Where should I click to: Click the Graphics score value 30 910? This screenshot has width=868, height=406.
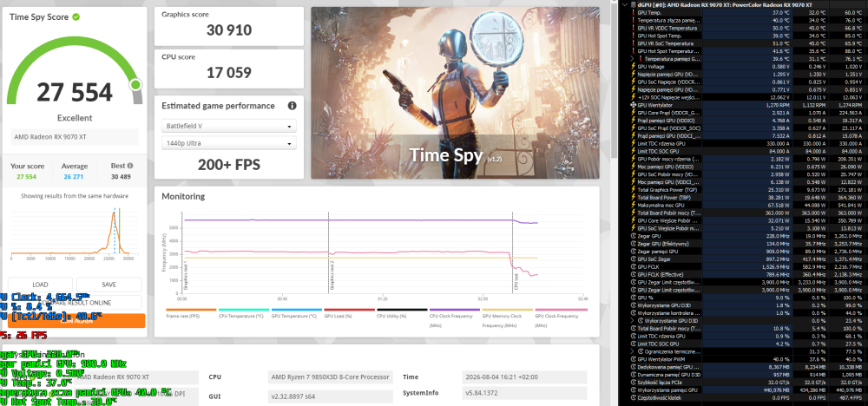(x=229, y=29)
